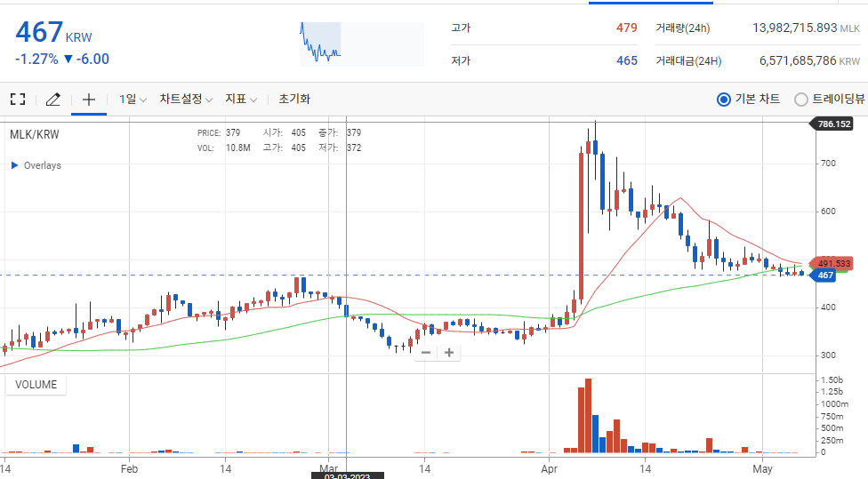868x479 pixels.
Task: Zoom in with the chart plus button
Action: pos(449,352)
